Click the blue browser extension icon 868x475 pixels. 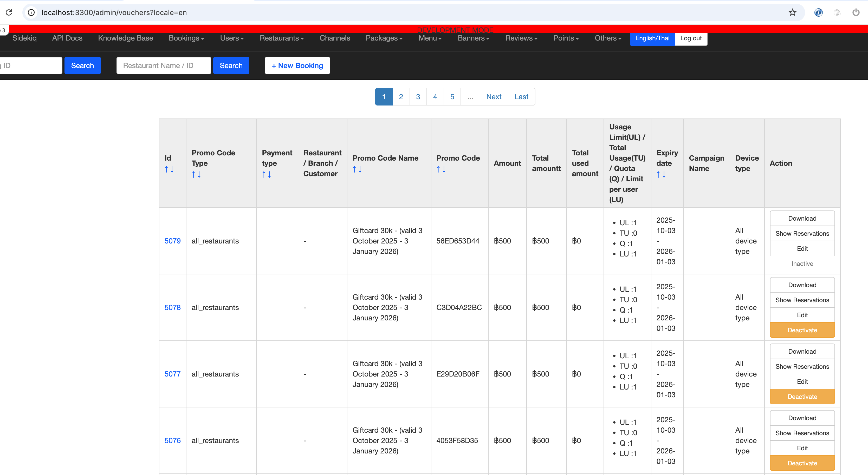click(x=819, y=12)
